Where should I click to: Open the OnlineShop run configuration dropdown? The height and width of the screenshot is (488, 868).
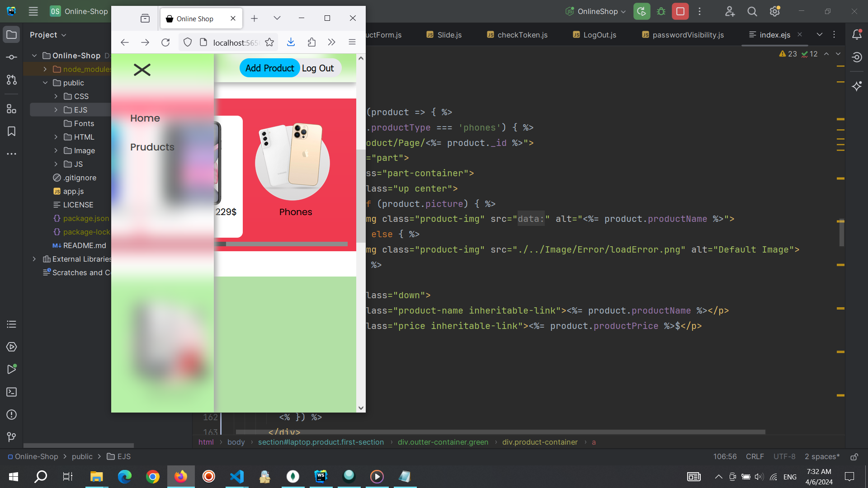point(598,11)
